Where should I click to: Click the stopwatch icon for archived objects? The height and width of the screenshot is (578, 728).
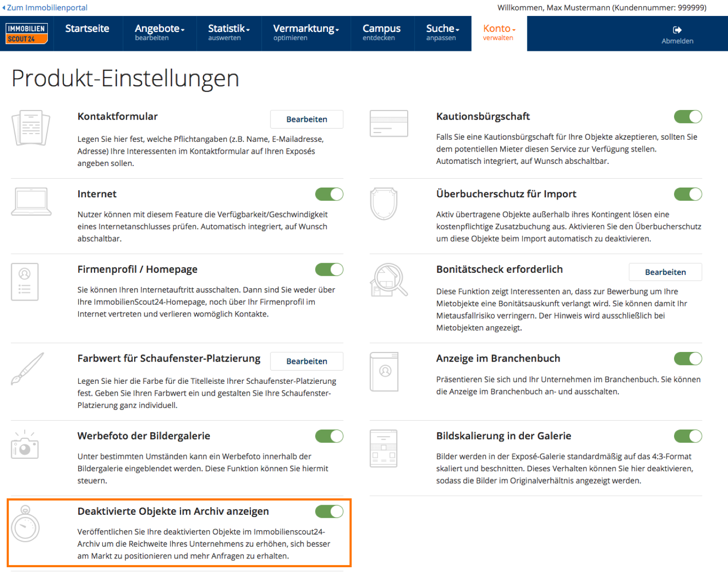coord(25,525)
